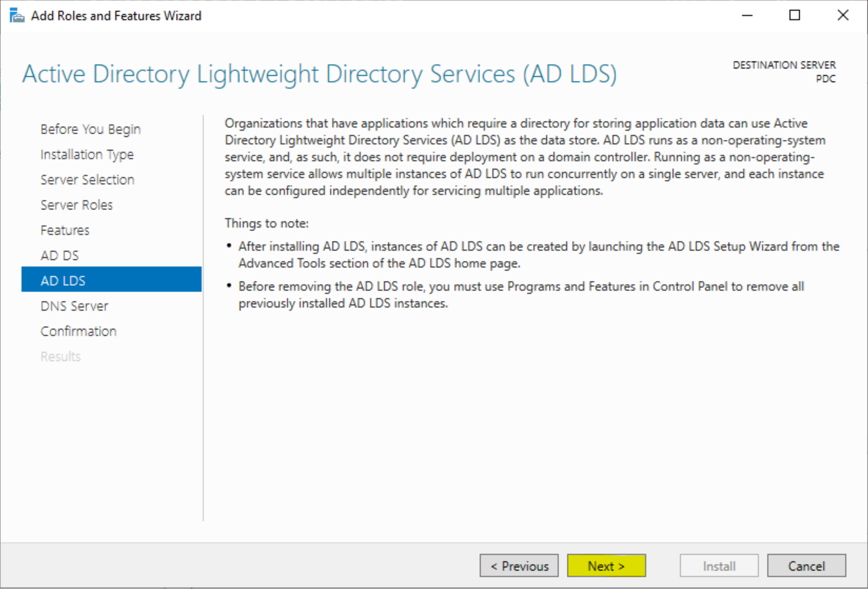This screenshot has width=868, height=589.
Task: Go to the DNS Server step
Action: coord(74,306)
